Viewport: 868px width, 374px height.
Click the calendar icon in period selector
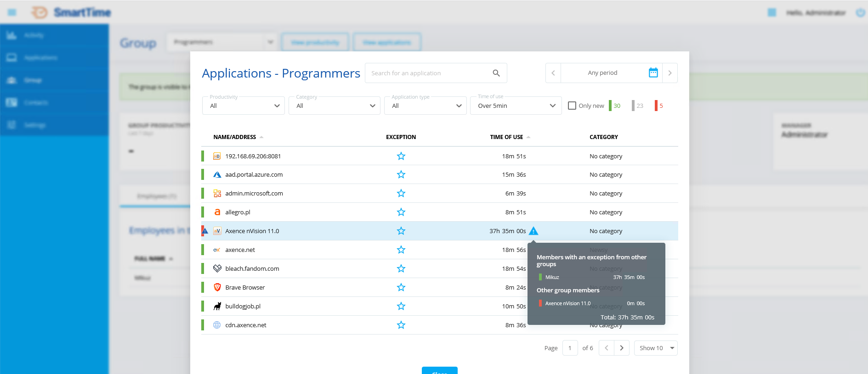[653, 73]
